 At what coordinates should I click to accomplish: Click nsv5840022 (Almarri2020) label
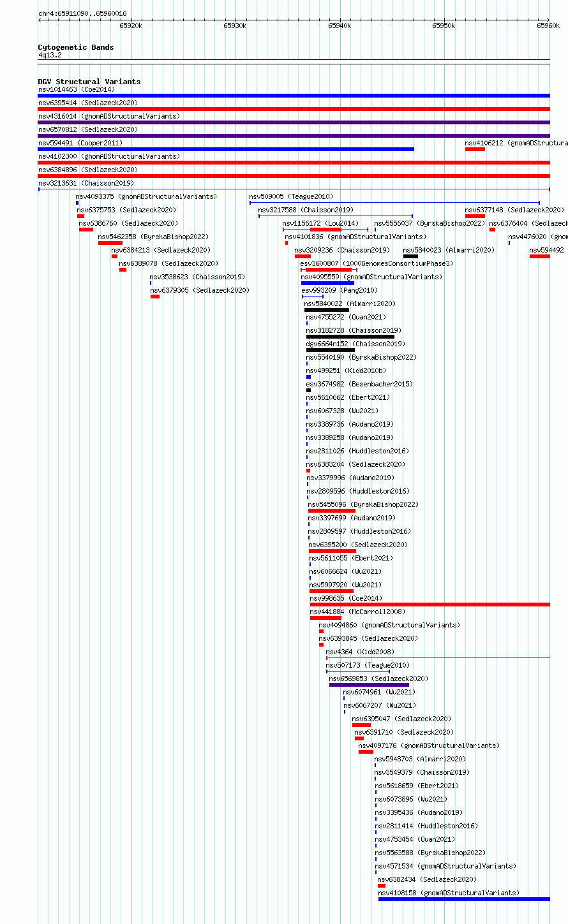click(x=350, y=304)
